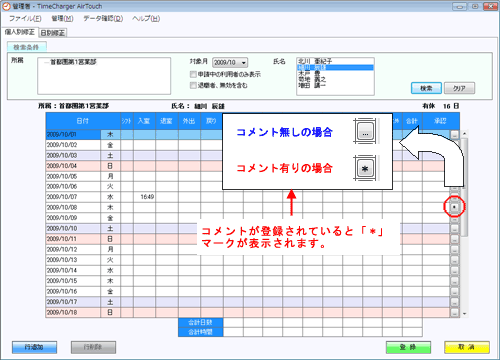This screenshot has height=360, width=500.
Task: Click the クリア clear button
Action: click(459, 88)
